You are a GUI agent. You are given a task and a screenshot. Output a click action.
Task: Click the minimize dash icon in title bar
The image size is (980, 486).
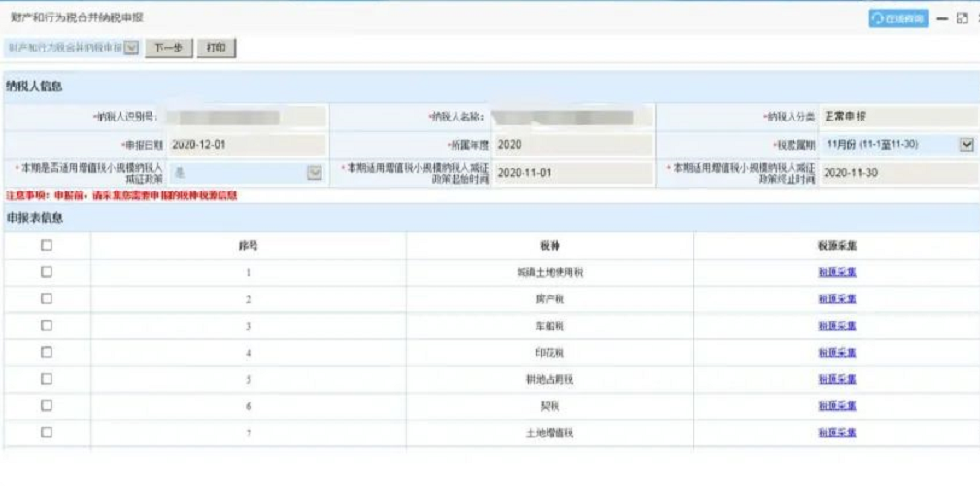tap(942, 18)
